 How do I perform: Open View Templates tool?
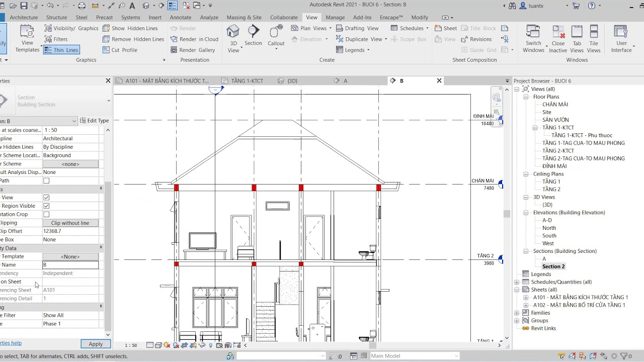[x=27, y=39]
